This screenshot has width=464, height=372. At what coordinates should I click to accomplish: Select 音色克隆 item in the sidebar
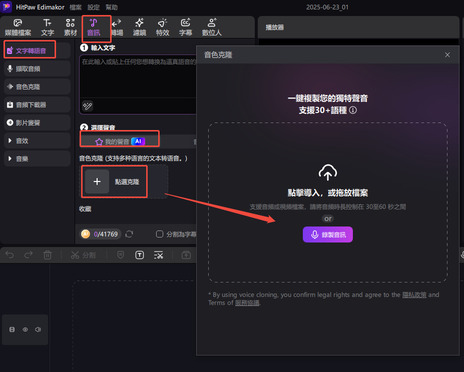tap(37, 87)
